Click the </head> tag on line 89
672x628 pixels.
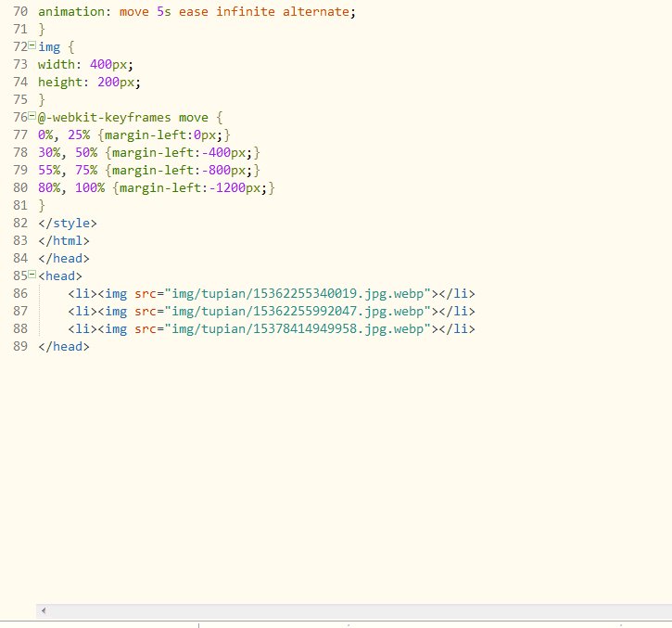tap(63, 346)
